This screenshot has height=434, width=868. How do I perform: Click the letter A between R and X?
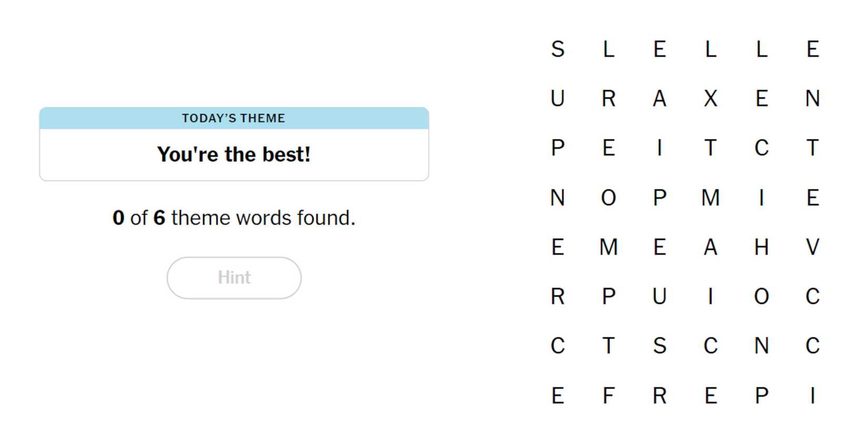point(659,99)
